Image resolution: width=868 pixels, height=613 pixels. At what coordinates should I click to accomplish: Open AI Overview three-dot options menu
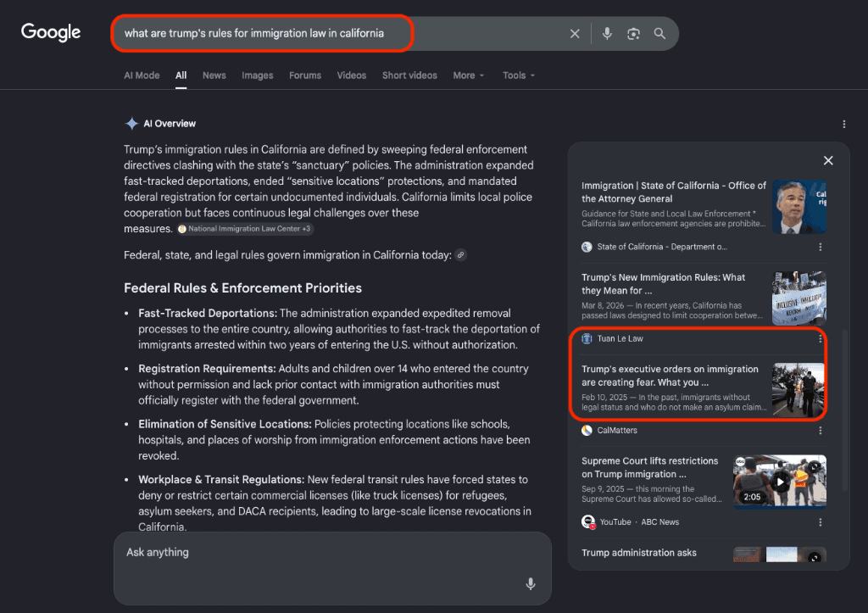843,124
